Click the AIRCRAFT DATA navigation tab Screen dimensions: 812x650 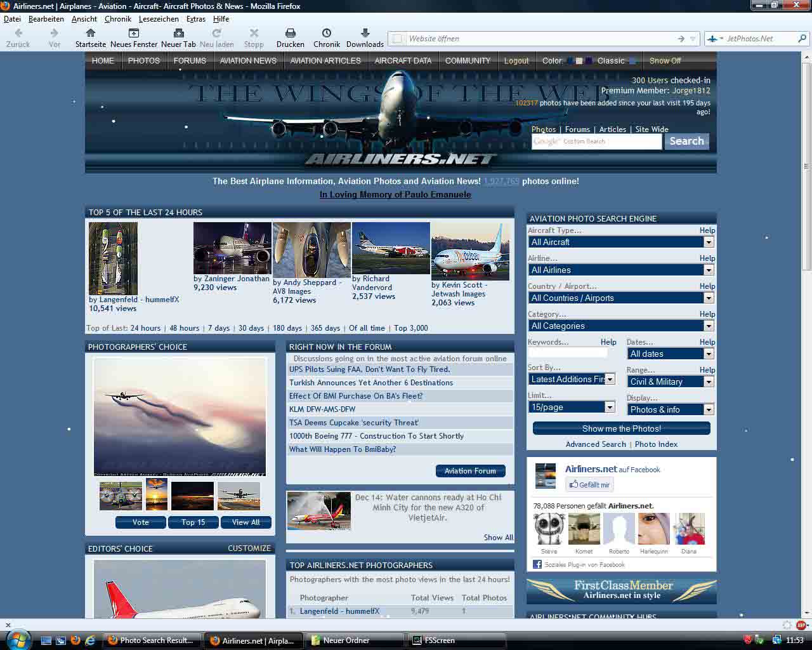coord(403,61)
